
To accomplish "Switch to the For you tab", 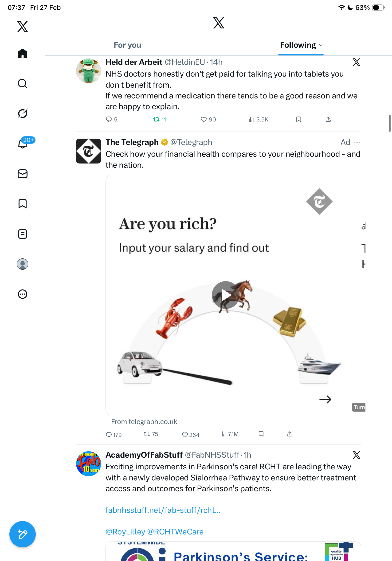I will [127, 45].
